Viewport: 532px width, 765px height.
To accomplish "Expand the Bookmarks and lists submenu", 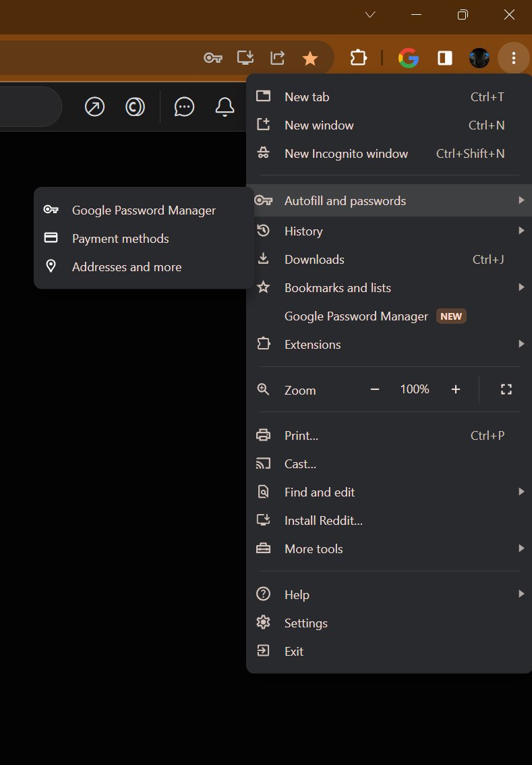I will click(x=337, y=287).
